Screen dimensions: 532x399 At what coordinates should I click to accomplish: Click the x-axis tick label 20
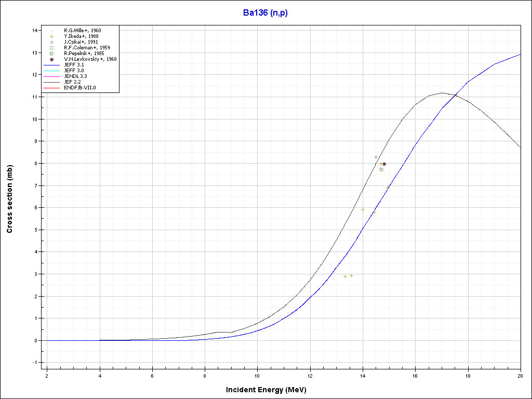coord(520,376)
